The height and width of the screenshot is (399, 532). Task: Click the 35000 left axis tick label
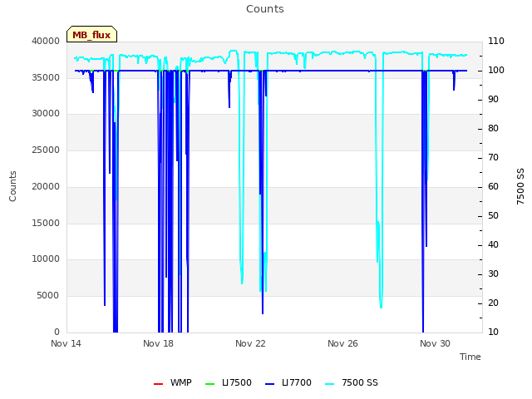[46, 77]
